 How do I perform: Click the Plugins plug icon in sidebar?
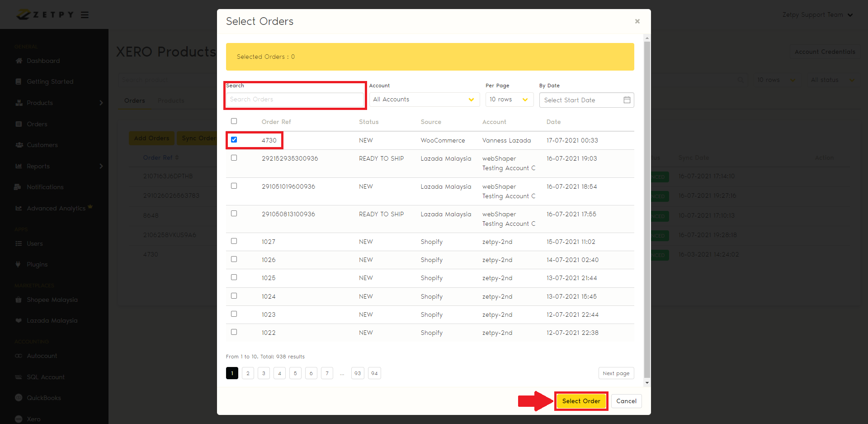[18, 264]
